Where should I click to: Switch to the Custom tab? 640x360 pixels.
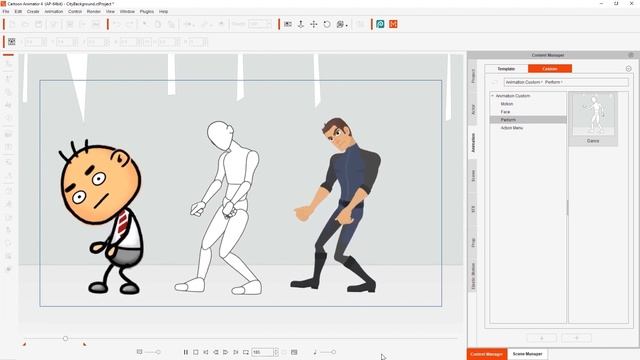550,69
